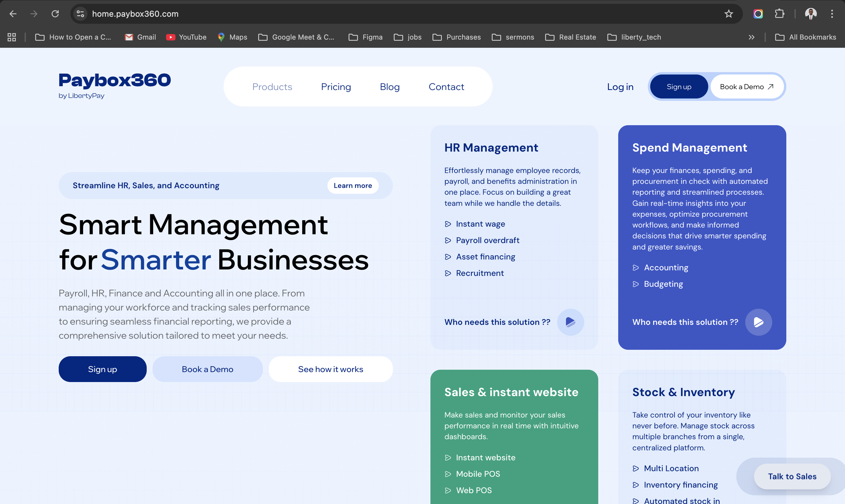Viewport: 845px width, 504px height.
Task: Bookmark this page with star icon
Action: [x=729, y=14]
